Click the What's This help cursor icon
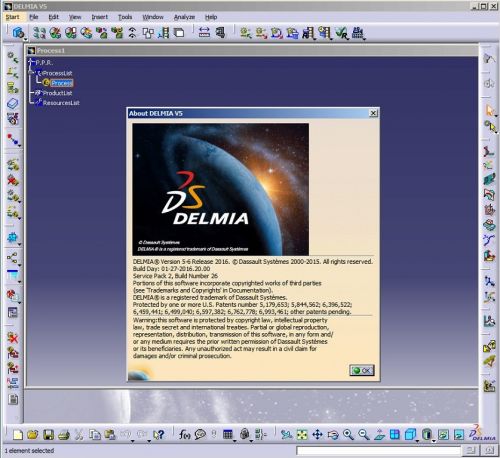This screenshot has height=458, width=500. click(159, 434)
